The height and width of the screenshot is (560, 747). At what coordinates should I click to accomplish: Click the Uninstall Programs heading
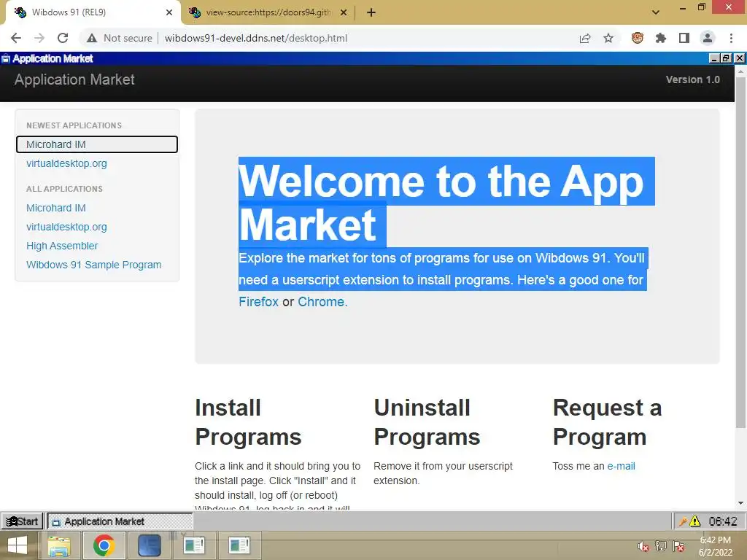coord(427,422)
